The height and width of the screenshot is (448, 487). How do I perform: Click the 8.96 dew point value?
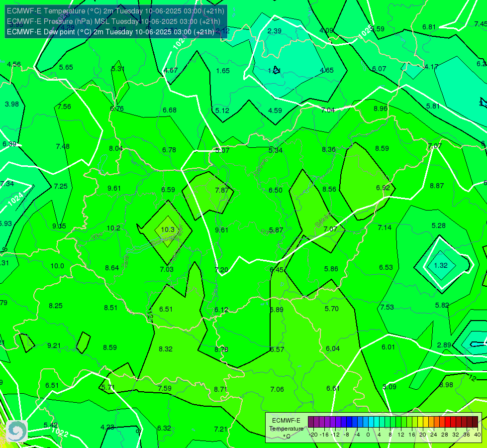tap(381, 109)
